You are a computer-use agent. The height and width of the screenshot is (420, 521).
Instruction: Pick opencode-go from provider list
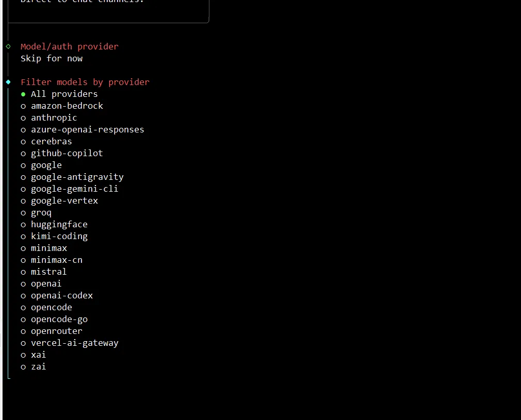pyautogui.click(x=54, y=320)
